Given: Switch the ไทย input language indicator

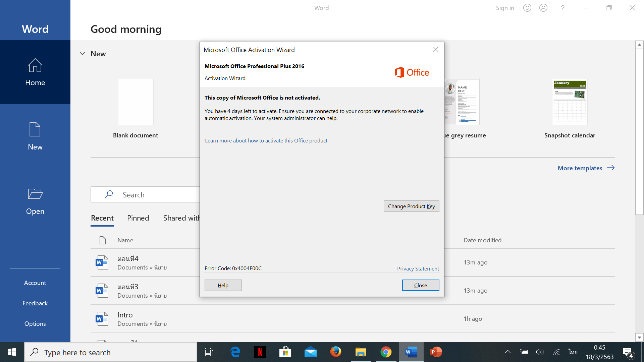Looking at the screenshot, I should [x=573, y=352].
